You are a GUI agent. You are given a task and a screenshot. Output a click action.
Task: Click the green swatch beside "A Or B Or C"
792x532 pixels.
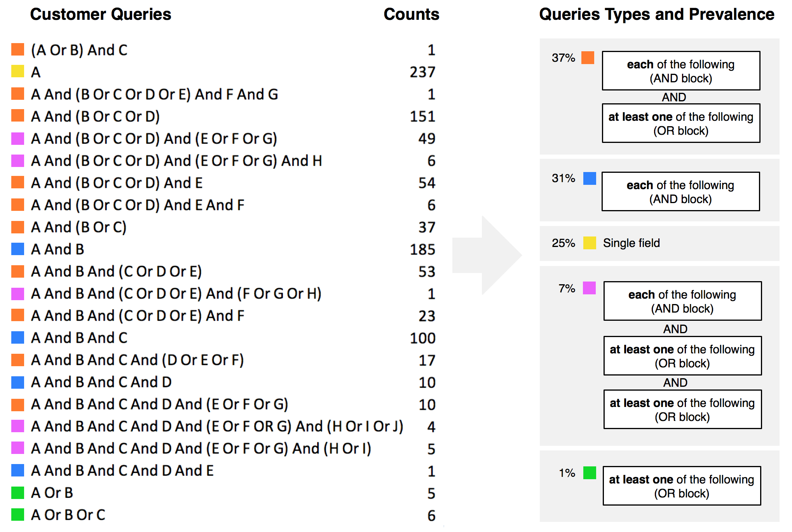18,515
